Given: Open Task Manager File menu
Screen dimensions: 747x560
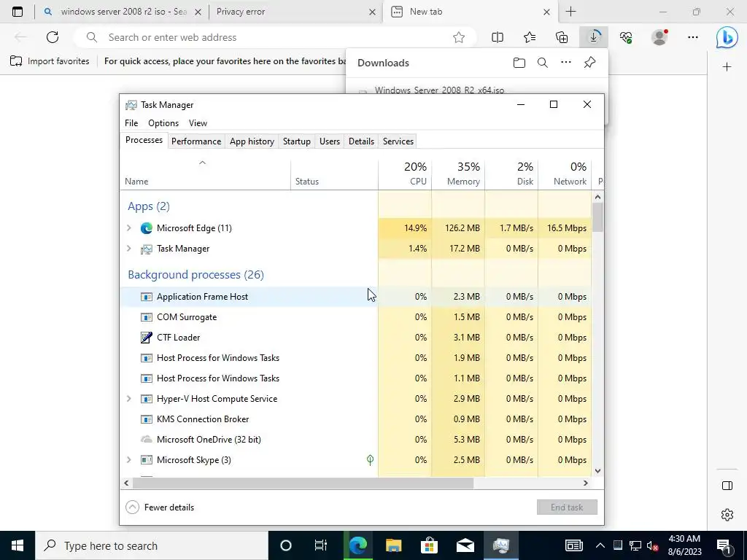Looking at the screenshot, I should (131, 123).
